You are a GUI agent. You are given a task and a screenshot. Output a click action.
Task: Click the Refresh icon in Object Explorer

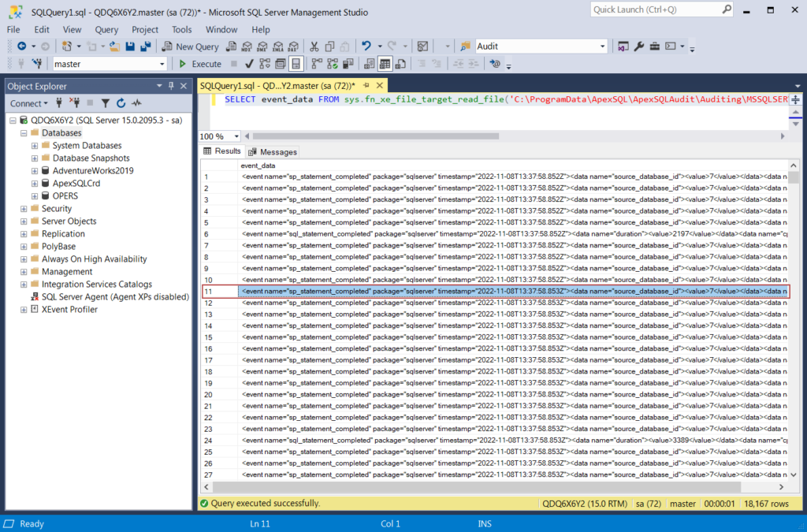tap(121, 102)
